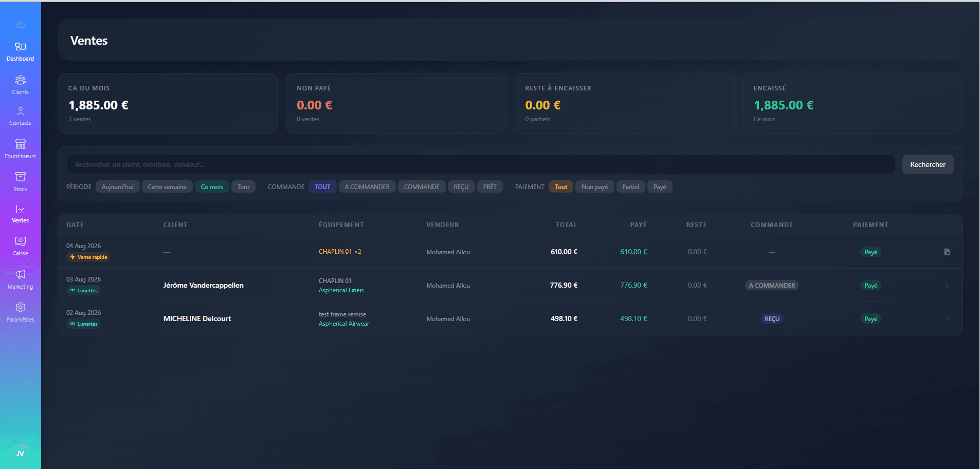Filter payments by Non payé
The width and height of the screenshot is (980, 469).
(595, 186)
